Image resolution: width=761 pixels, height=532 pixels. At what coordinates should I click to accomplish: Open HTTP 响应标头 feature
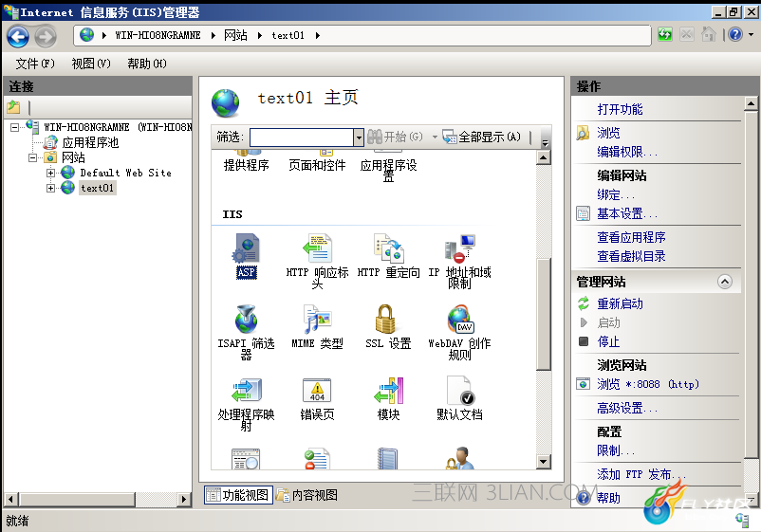click(317, 261)
